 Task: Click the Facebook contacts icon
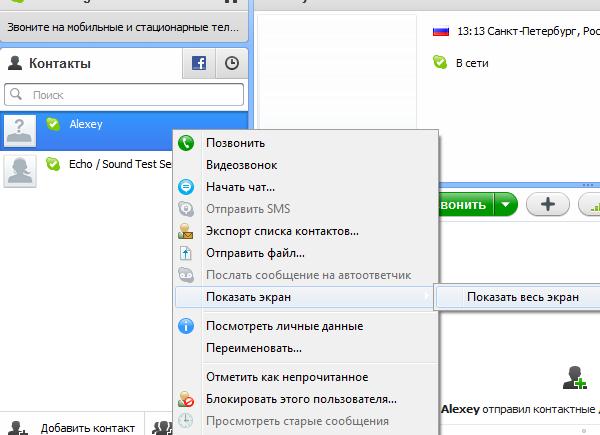tap(199, 63)
